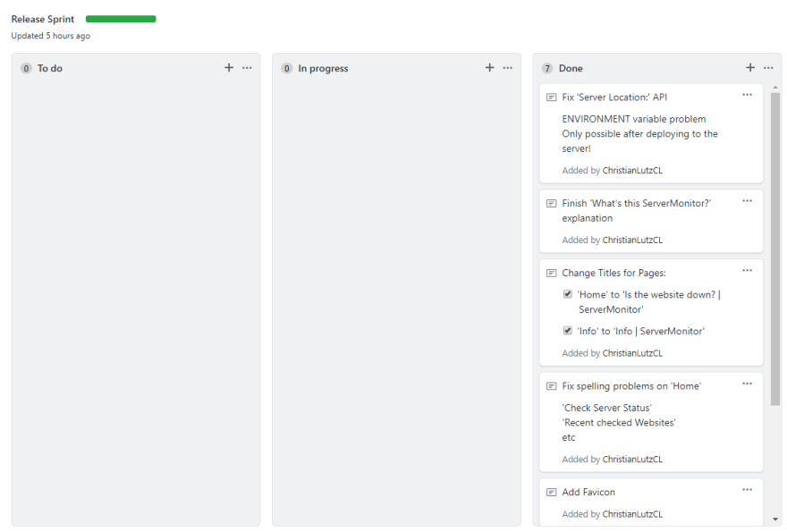Click the 'To do' column title
Screen dimensions: 787x532
coord(50,68)
